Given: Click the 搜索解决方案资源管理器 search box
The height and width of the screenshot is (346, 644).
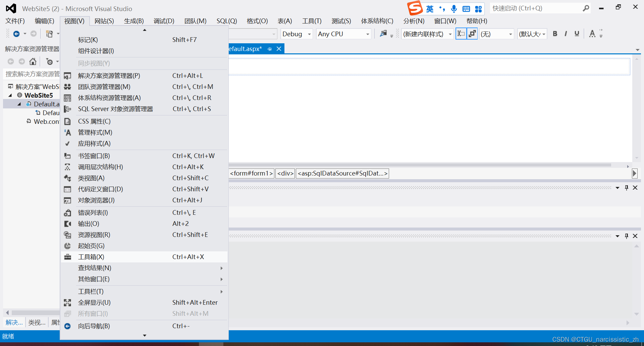Looking at the screenshot, I should (32, 74).
